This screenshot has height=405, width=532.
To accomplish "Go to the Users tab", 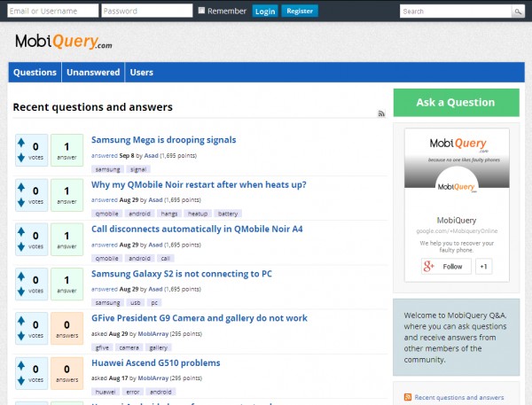I will pos(142,73).
